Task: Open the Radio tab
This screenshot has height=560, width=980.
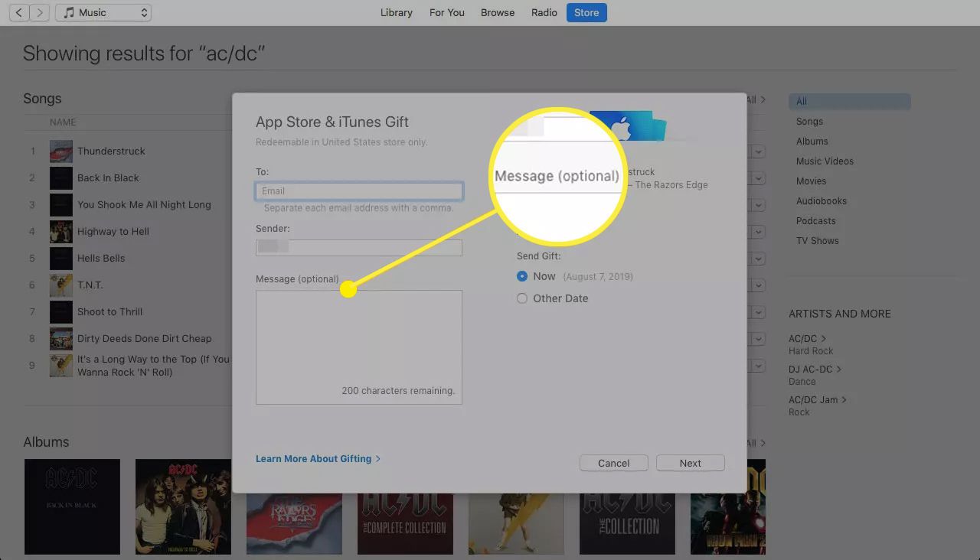Action: pos(544,12)
